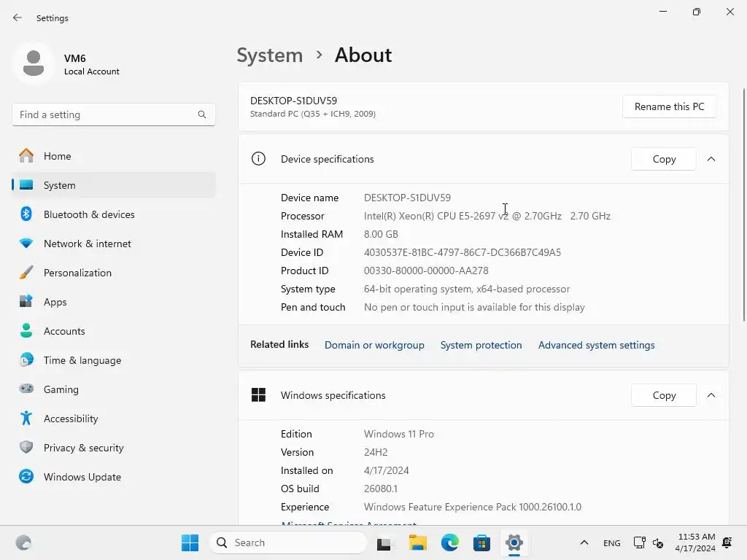Click the taskbar Search box
The width and height of the screenshot is (747, 560).
point(287,542)
